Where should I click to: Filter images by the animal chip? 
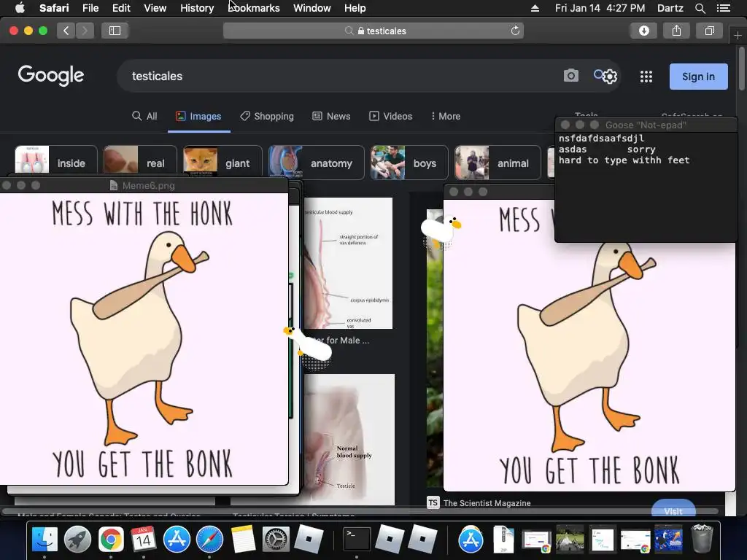(498, 163)
